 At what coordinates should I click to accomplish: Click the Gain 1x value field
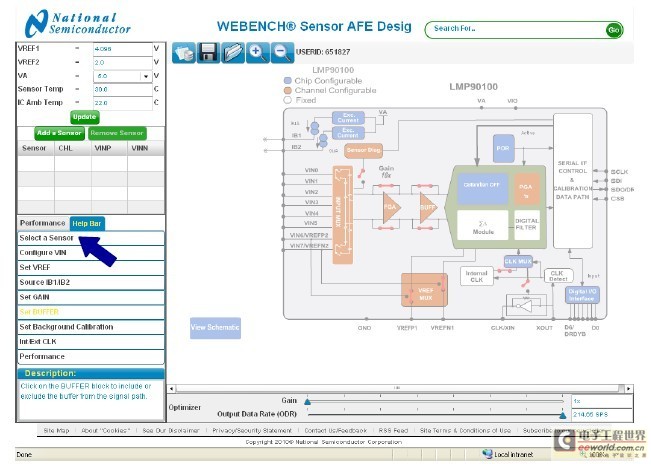(602, 401)
